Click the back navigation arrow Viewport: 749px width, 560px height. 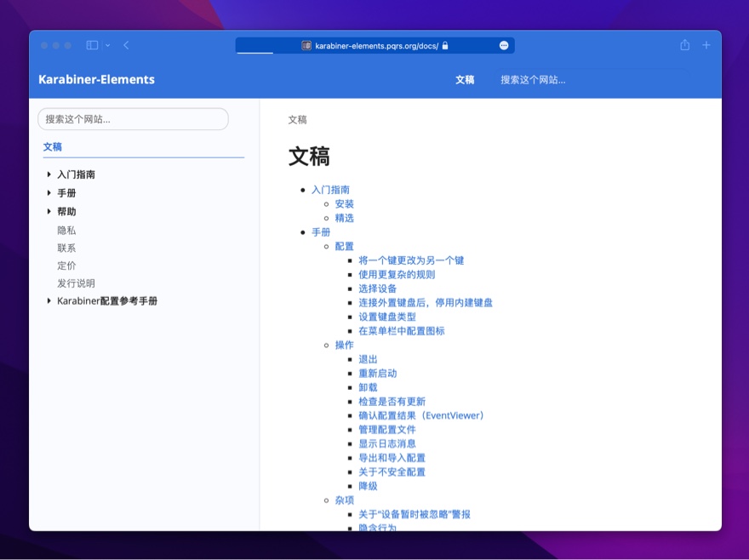click(x=126, y=45)
